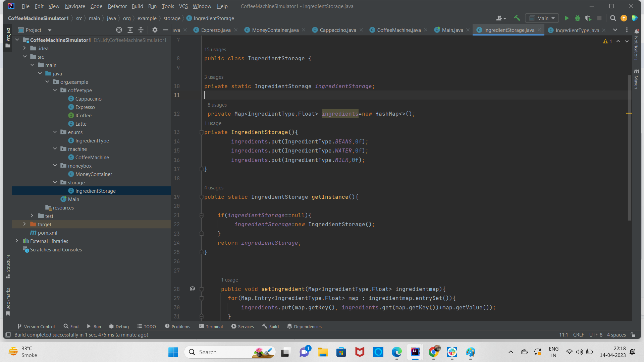Show hidden editor tabs chevron

(615, 30)
